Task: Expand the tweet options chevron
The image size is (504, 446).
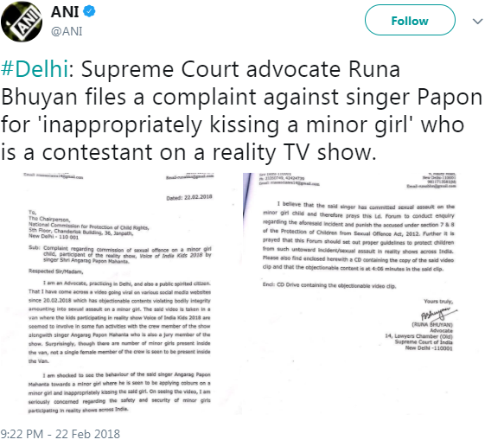Action: pyautogui.click(x=478, y=22)
